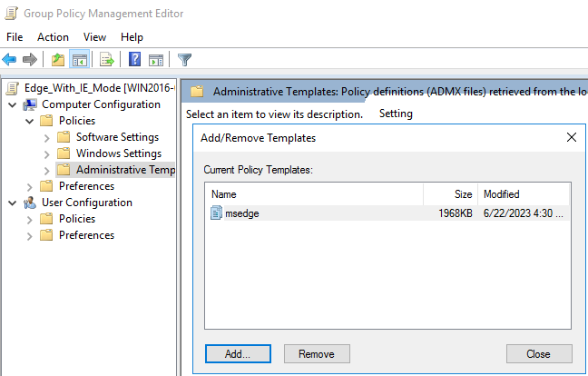Expand Preferences under Computer Configuration
Viewport: 588px width, 376px height.
pyautogui.click(x=30, y=187)
